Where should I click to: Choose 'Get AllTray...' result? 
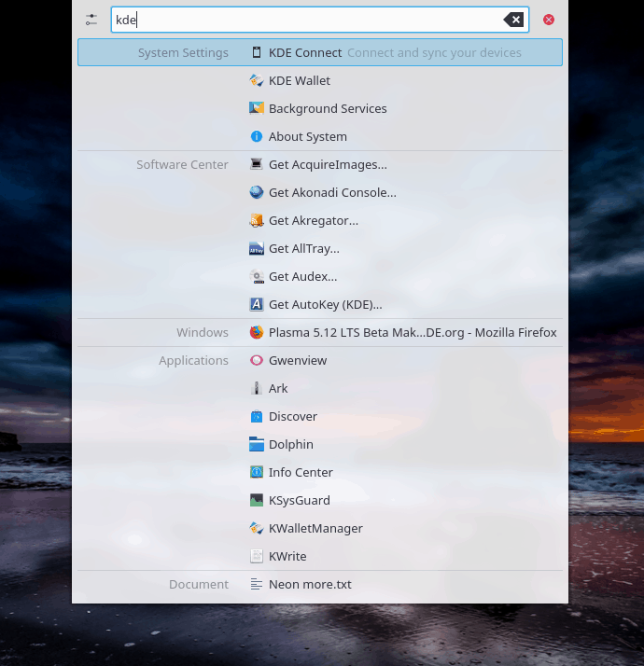tap(304, 248)
